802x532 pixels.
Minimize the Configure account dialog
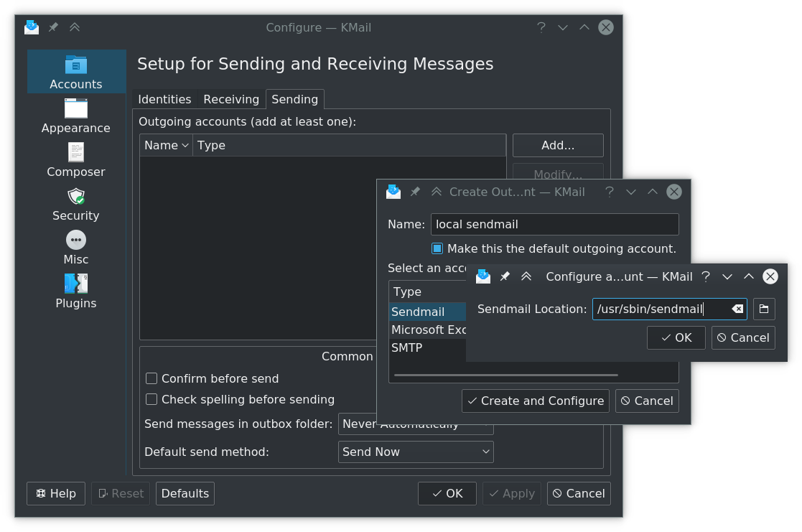tap(727, 276)
